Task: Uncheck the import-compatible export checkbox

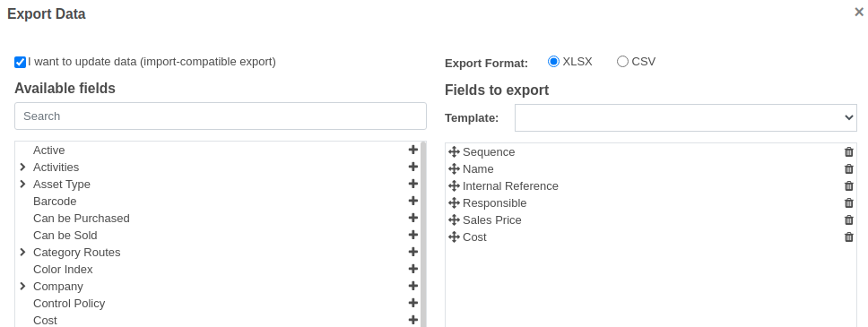Action: (20, 62)
